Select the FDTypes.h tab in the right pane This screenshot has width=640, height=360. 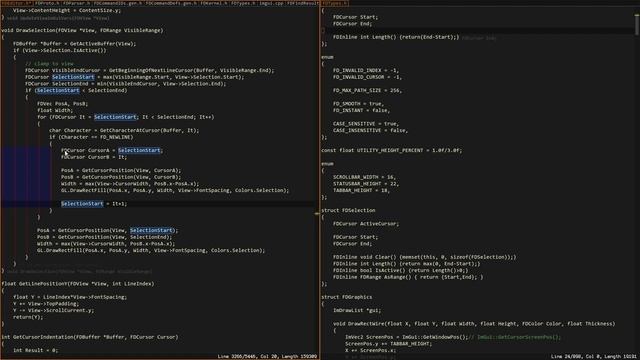(334, 3)
